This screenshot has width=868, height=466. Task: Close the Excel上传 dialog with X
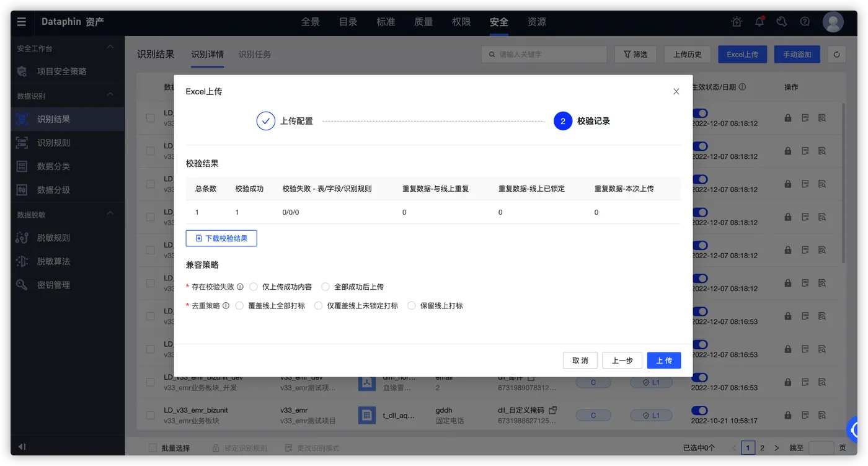click(x=676, y=91)
